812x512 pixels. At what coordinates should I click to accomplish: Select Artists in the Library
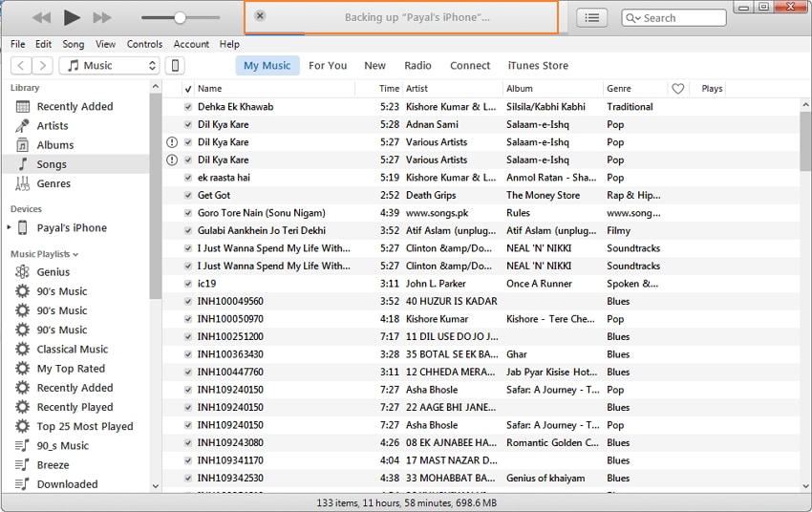tap(75, 125)
